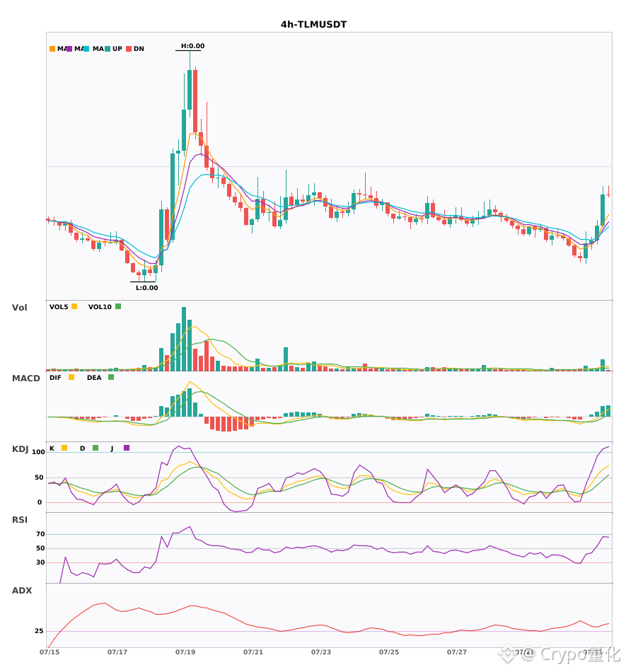Click the 30 level on the RSI axis
Image resolution: width=626 pixels, height=672 pixels.
[x=40, y=562]
